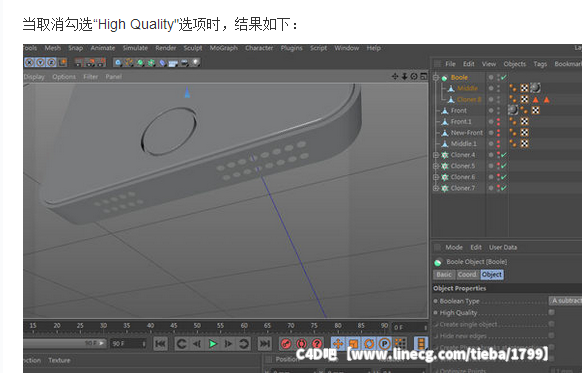This screenshot has height=373, width=582.
Task: Click the viewport move navigation icon
Action: [x=395, y=76]
